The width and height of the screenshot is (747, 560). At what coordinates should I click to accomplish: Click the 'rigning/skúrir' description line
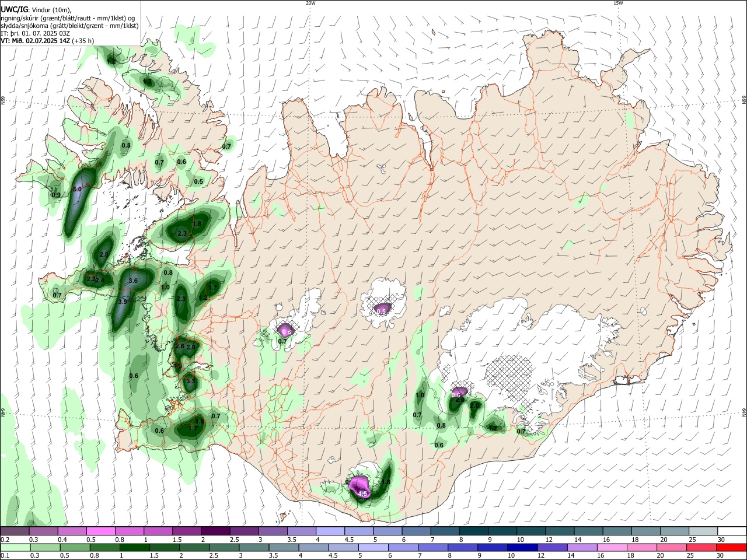coord(68,17)
